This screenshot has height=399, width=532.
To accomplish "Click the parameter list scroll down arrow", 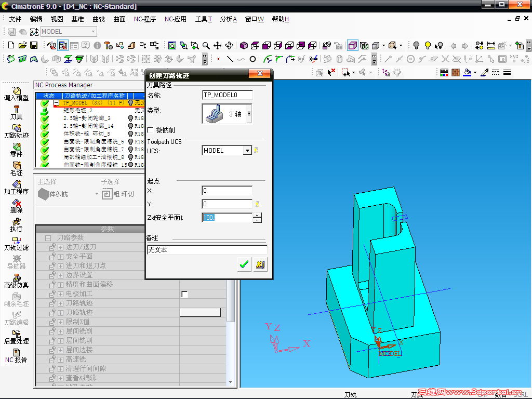I will tap(230, 382).
